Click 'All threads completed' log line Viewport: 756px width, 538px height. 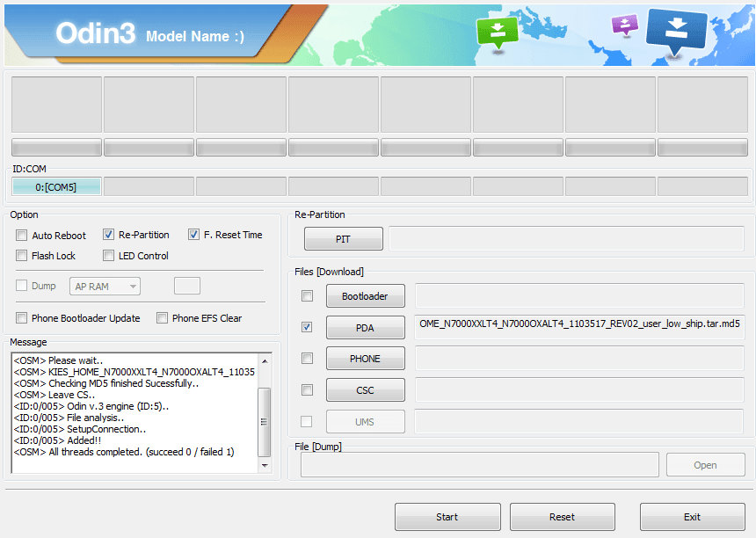[x=124, y=452]
